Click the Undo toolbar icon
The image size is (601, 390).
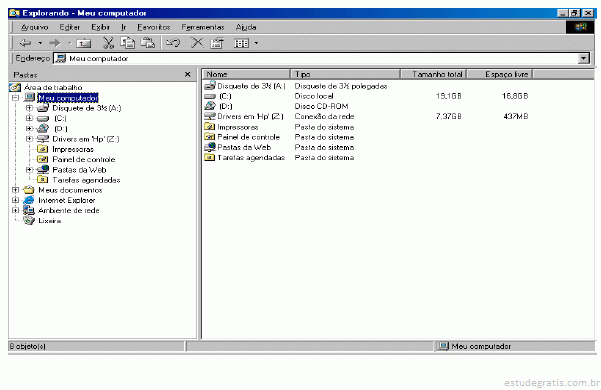click(x=173, y=43)
